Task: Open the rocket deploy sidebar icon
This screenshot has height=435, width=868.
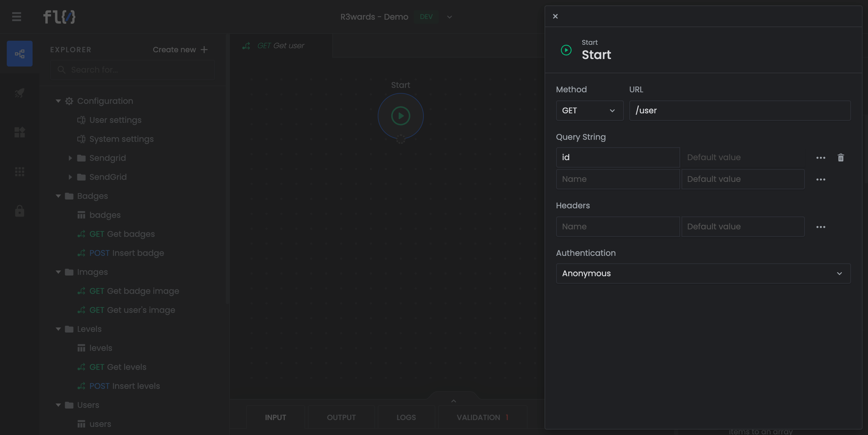Action: click(x=20, y=93)
